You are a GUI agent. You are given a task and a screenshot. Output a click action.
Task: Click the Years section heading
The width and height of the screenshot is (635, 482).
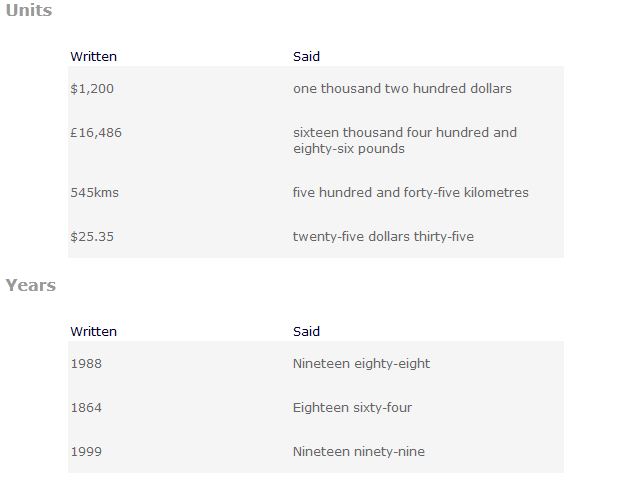(x=31, y=286)
